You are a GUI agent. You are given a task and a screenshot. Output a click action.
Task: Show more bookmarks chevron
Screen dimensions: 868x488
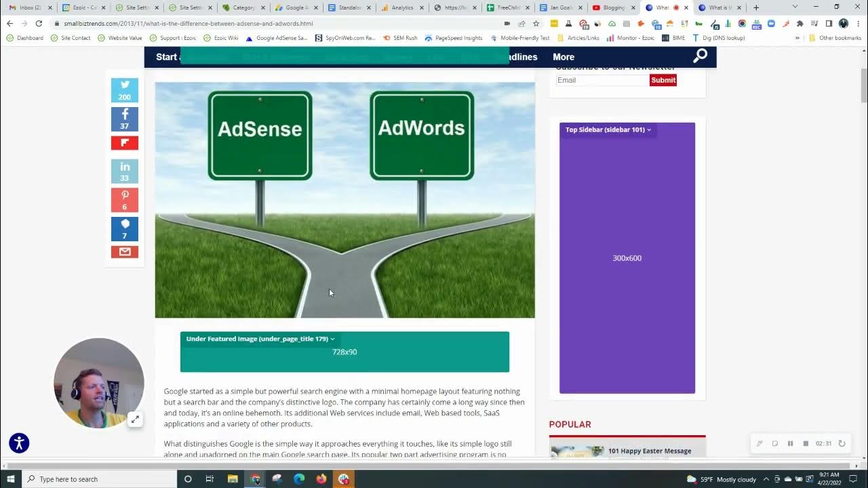coord(797,38)
